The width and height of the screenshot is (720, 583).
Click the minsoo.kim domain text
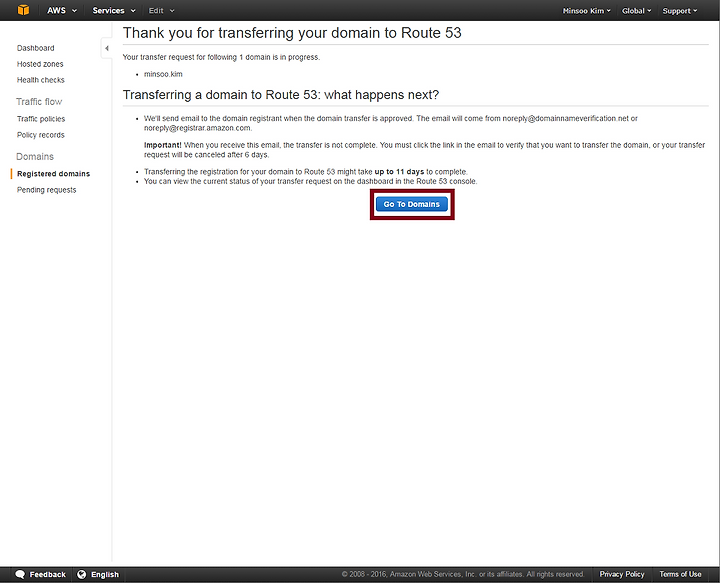click(x=163, y=74)
